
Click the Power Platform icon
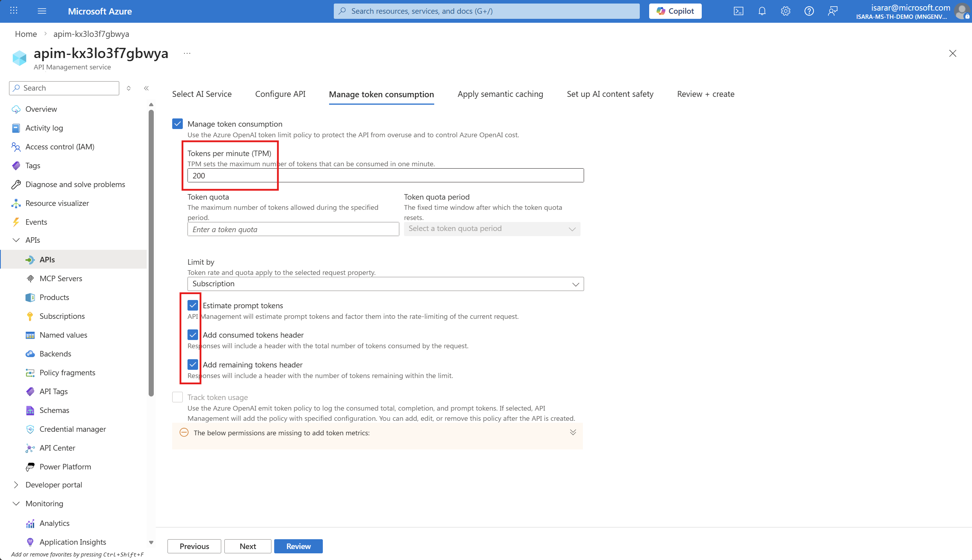[30, 467]
